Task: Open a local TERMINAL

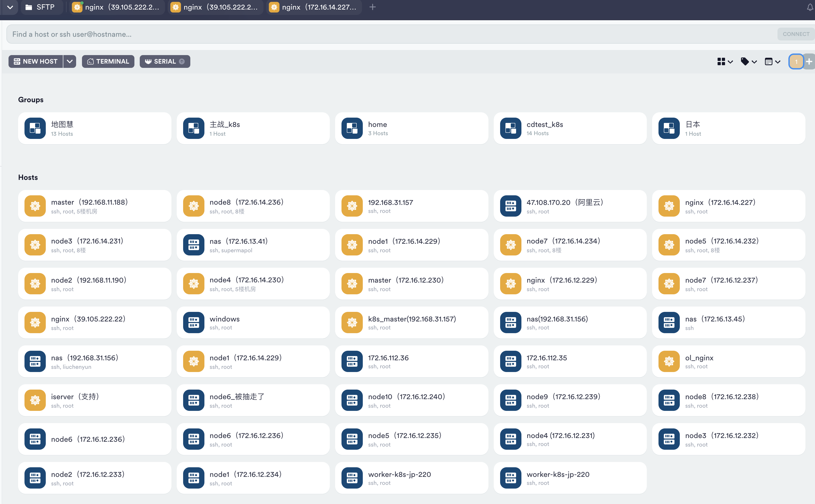Action: pos(108,61)
